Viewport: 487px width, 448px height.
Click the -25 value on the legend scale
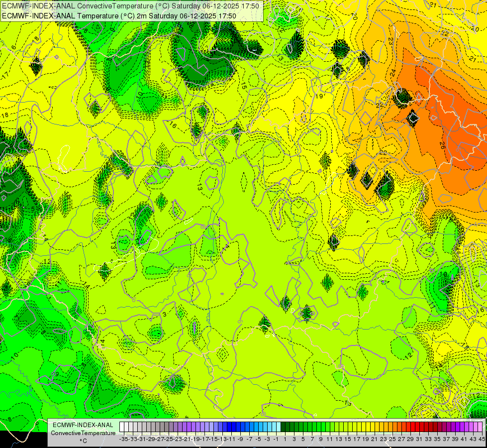click(169, 439)
